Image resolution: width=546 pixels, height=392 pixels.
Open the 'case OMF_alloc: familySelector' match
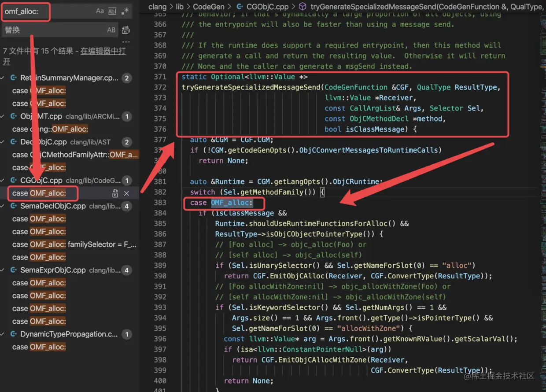coord(74,244)
